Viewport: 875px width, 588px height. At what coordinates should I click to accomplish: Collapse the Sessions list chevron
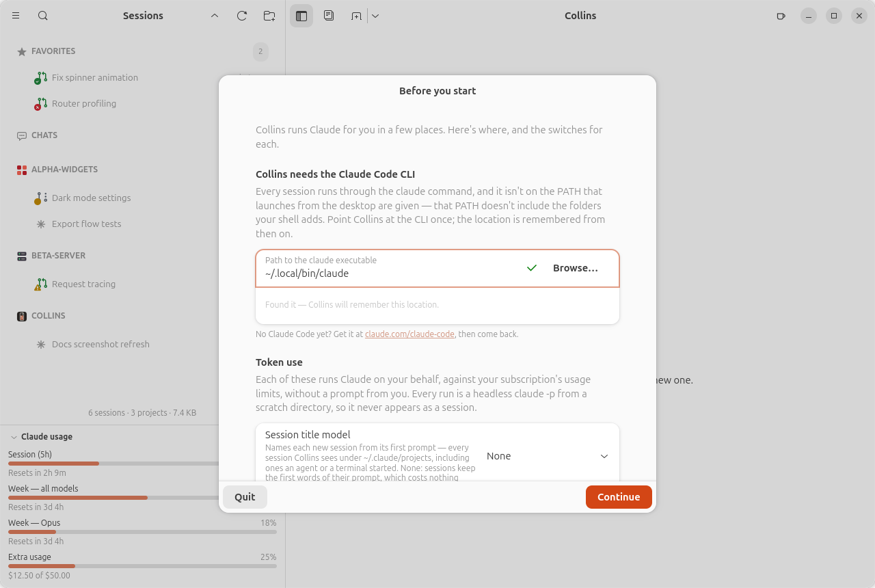click(215, 16)
